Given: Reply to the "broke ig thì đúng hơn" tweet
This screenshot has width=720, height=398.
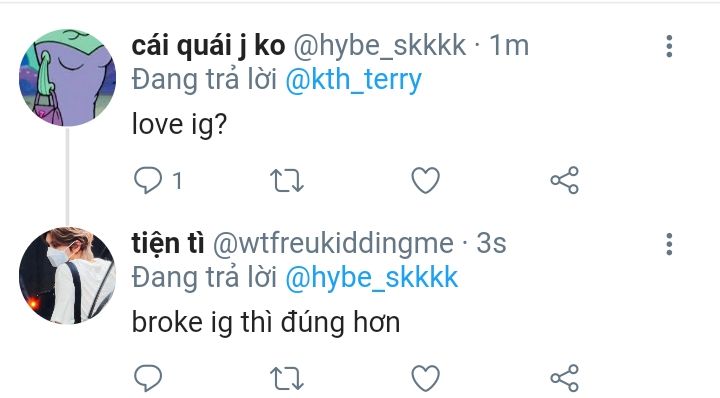Looking at the screenshot, I should coord(148,378).
